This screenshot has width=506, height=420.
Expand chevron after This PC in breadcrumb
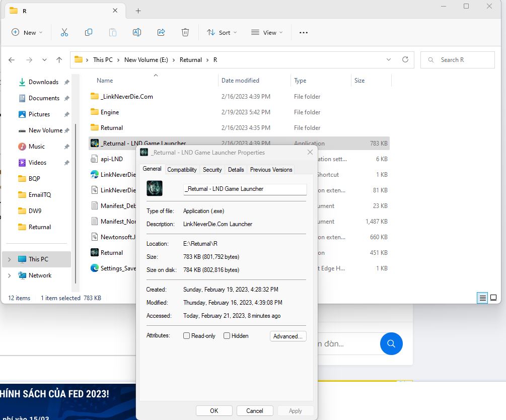click(118, 60)
